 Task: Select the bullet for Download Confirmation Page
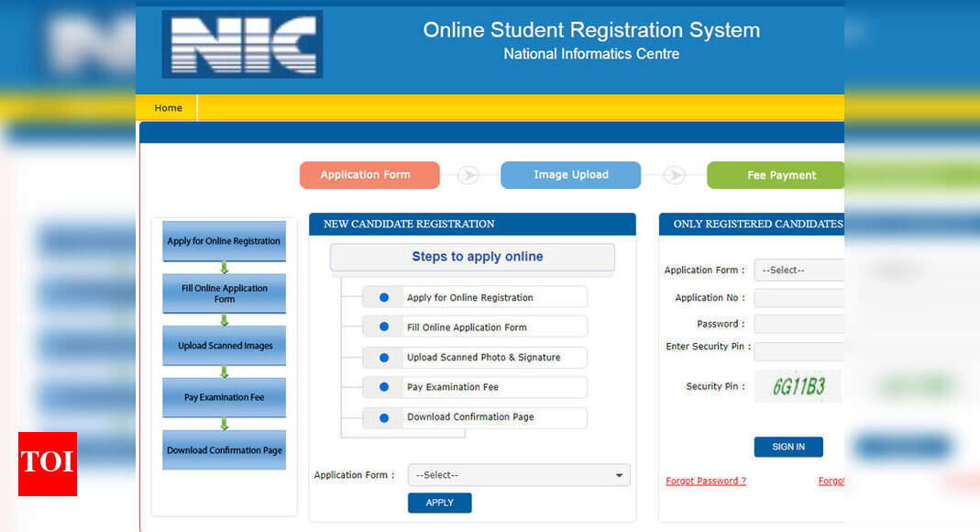[x=384, y=417]
